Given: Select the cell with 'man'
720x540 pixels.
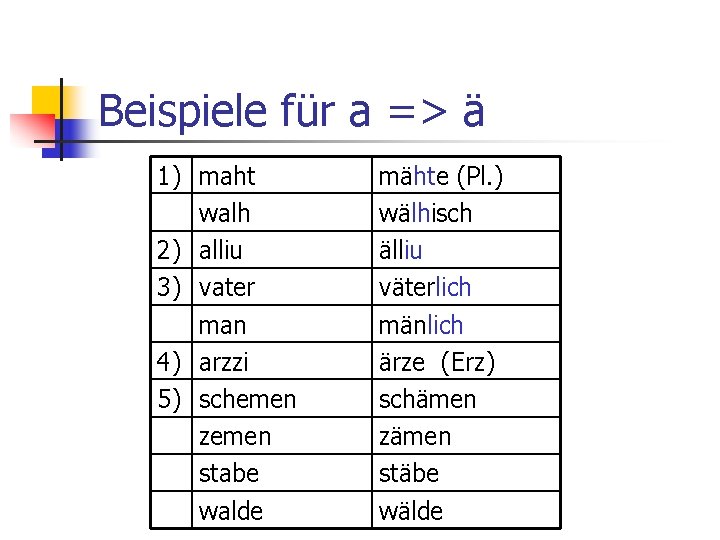Looking at the screenshot, I should pos(222,325).
